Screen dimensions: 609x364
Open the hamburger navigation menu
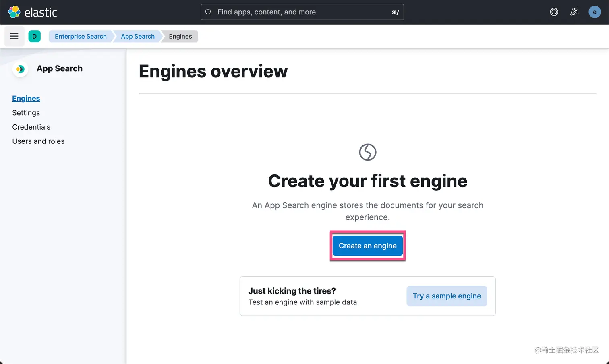click(x=14, y=36)
